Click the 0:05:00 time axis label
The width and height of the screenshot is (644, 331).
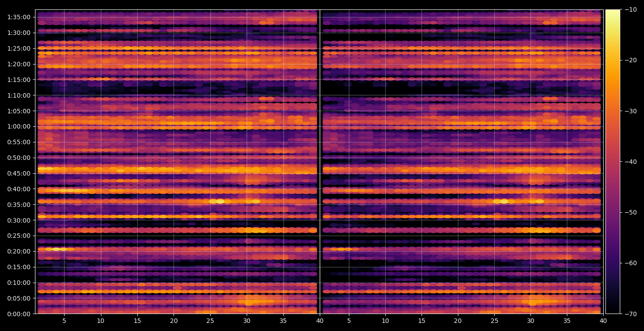19,298
